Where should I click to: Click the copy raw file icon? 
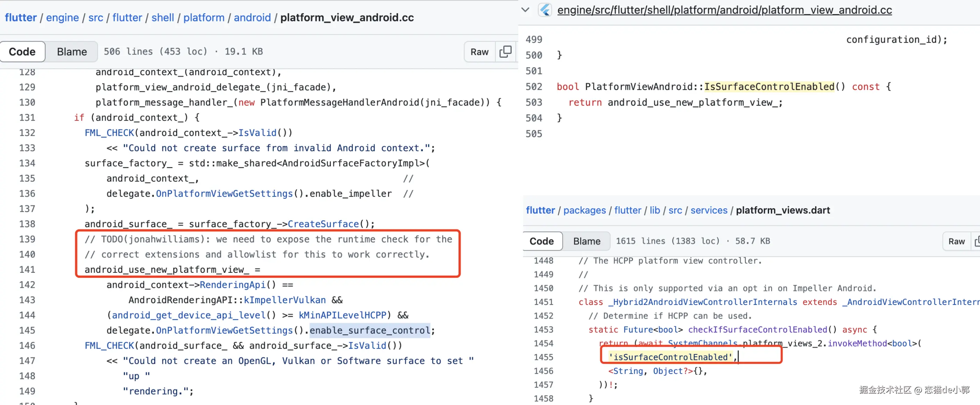pyautogui.click(x=505, y=52)
